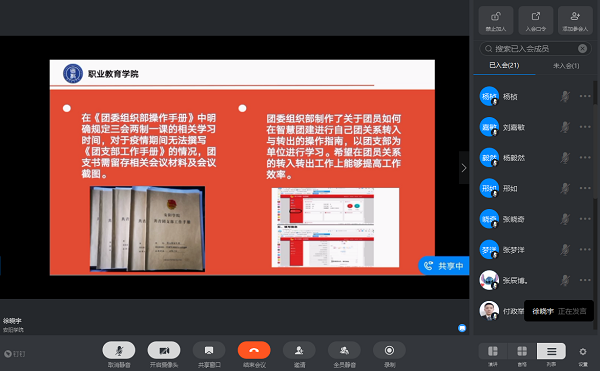Click the 邀请 invite participant icon
The width and height of the screenshot is (600, 371).
click(299, 350)
